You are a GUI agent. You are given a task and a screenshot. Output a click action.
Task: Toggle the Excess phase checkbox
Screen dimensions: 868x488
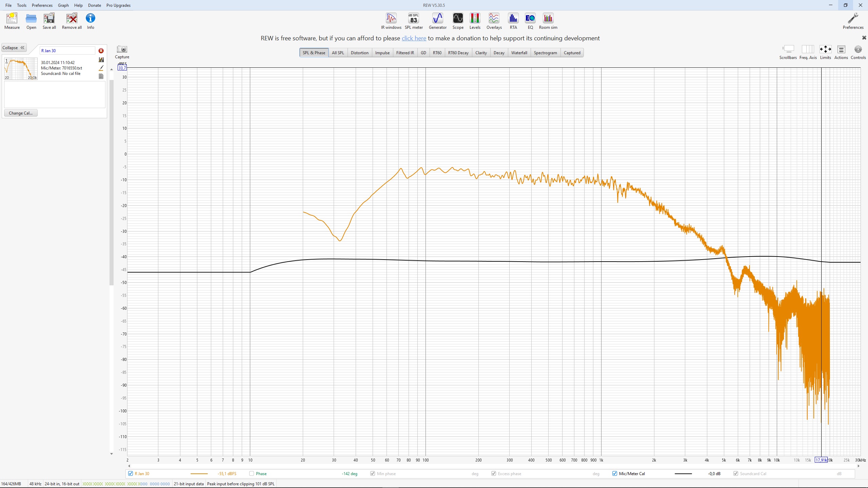pos(494,473)
